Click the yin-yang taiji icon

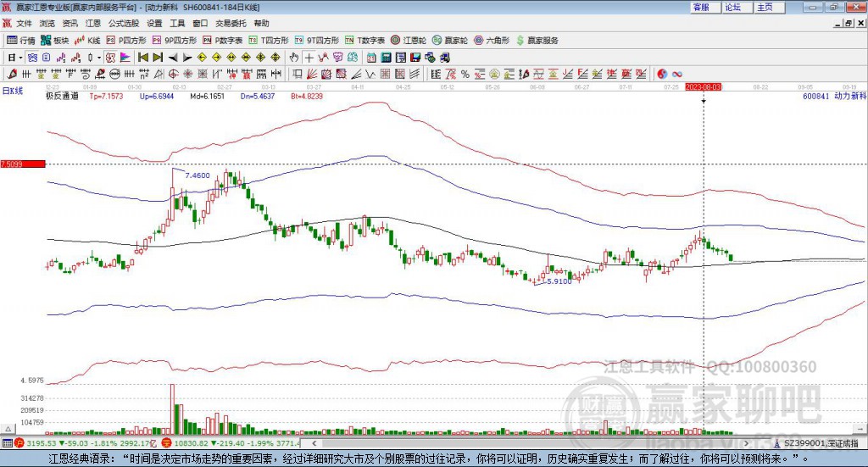pos(662,74)
